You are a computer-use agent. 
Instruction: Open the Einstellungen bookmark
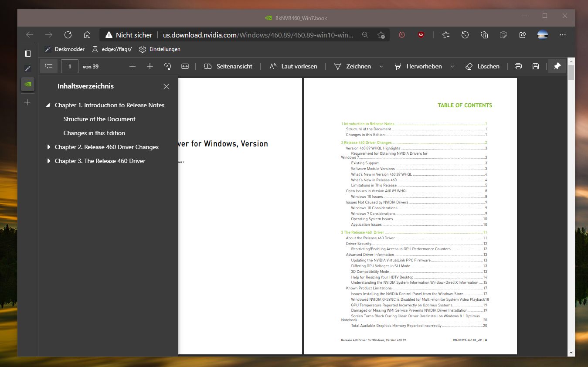[x=160, y=49]
